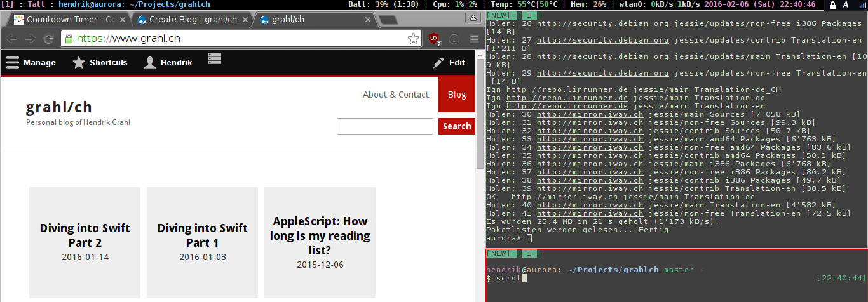The image size is (868, 302).
Task: Click the workspace [1] indicator
Action: click(8, 4)
